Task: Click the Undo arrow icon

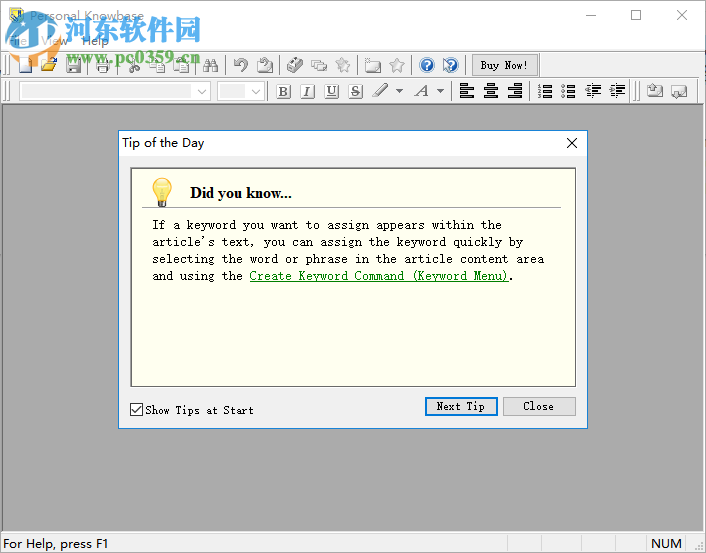Action: (x=241, y=66)
